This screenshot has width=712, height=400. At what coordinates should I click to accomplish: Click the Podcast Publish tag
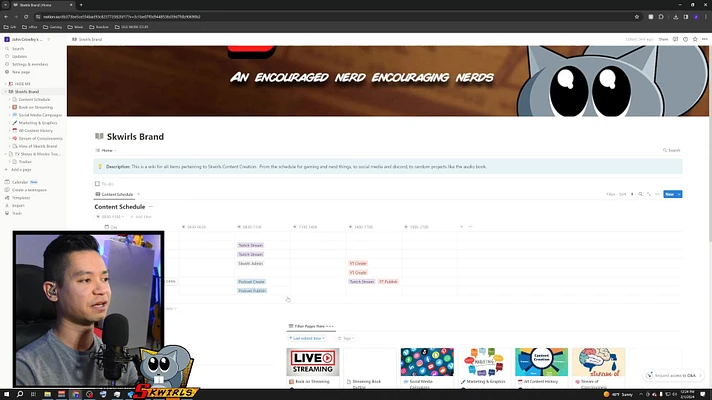coord(252,291)
